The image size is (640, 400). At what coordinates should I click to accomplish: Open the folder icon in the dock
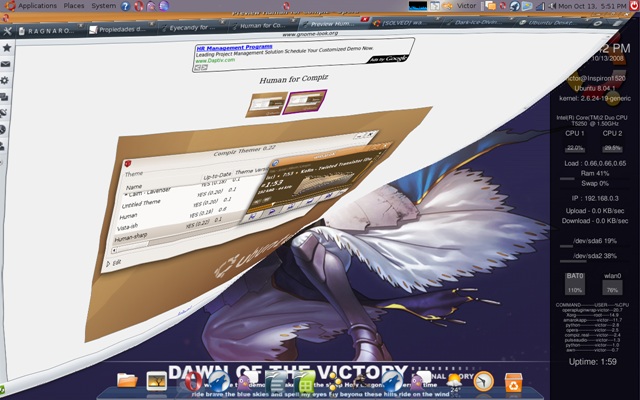click(x=127, y=380)
